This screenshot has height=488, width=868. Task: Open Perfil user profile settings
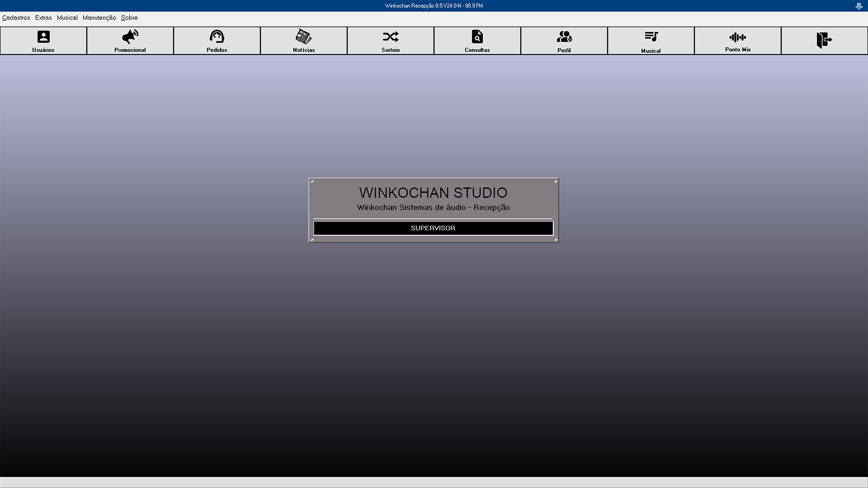point(565,40)
